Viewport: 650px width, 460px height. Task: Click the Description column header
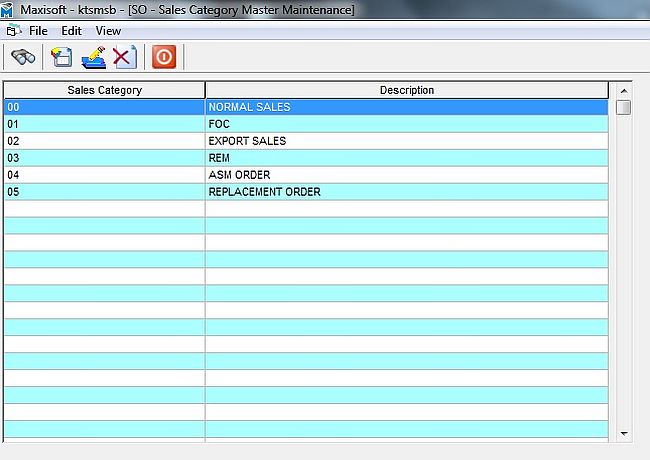pos(406,90)
